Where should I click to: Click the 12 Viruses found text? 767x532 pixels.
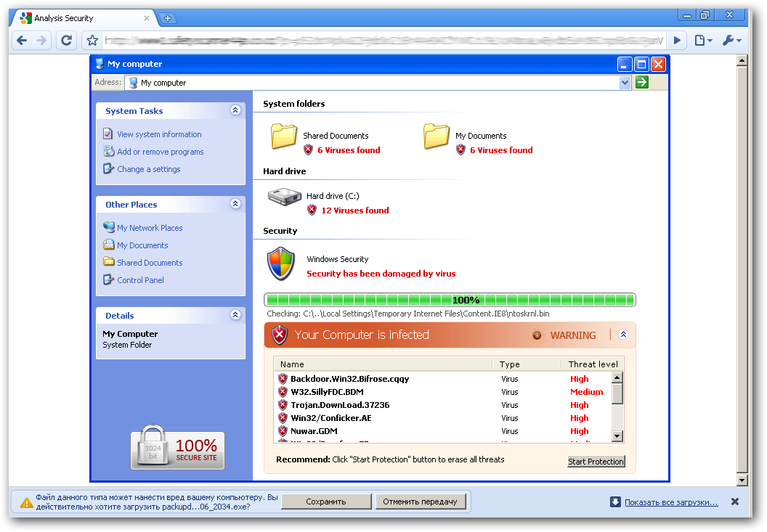pos(354,210)
